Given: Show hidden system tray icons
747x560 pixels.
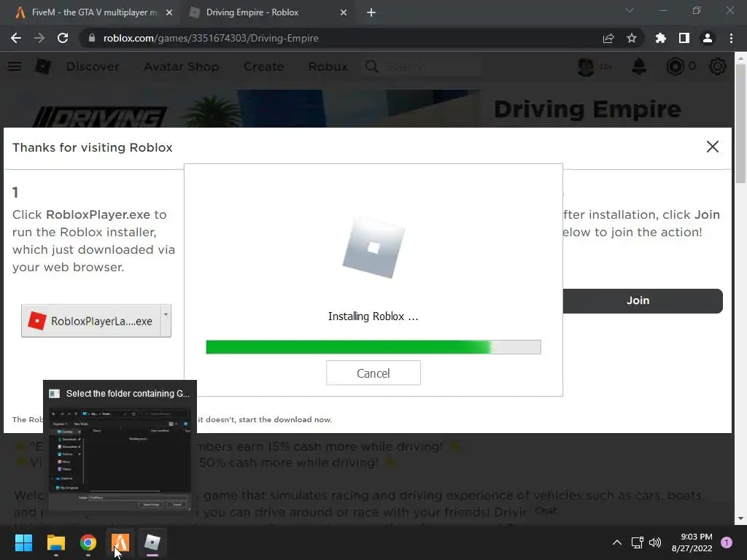Looking at the screenshot, I should click(617, 542).
